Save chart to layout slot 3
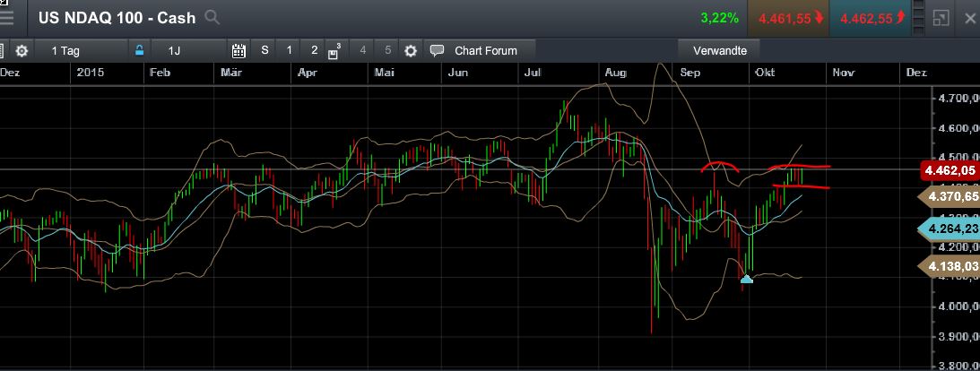980x371 pixels. (x=334, y=50)
